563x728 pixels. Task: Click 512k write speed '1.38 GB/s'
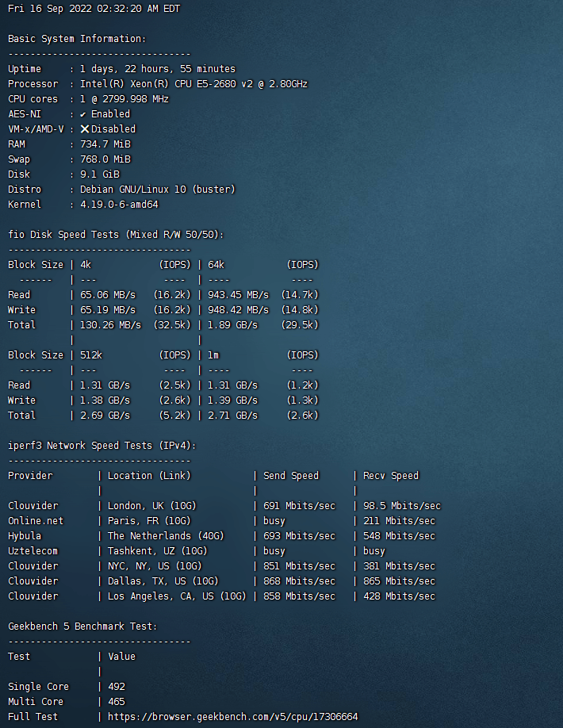105,400
